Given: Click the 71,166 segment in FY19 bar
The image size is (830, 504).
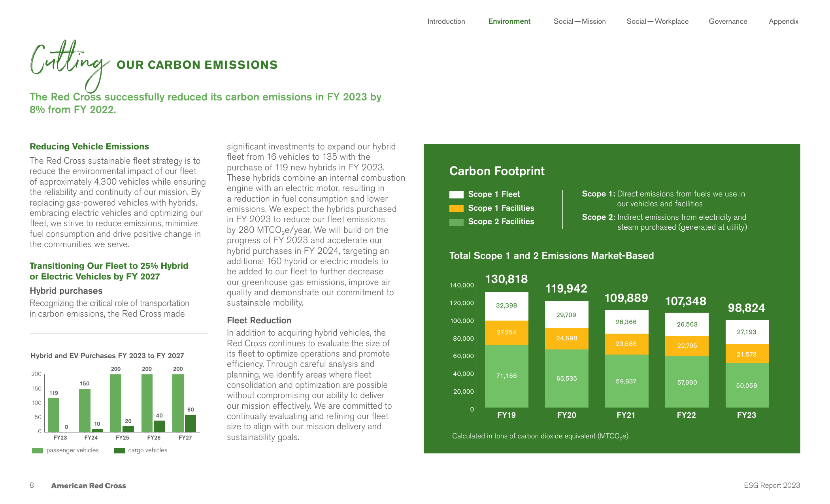Looking at the screenshot, I should [507, 376].
